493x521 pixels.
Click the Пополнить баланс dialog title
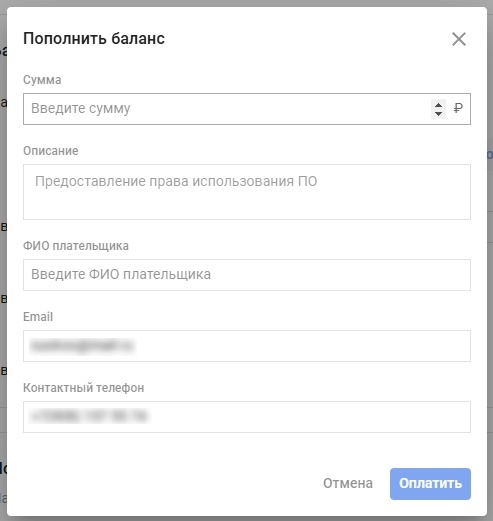[94, 39]
